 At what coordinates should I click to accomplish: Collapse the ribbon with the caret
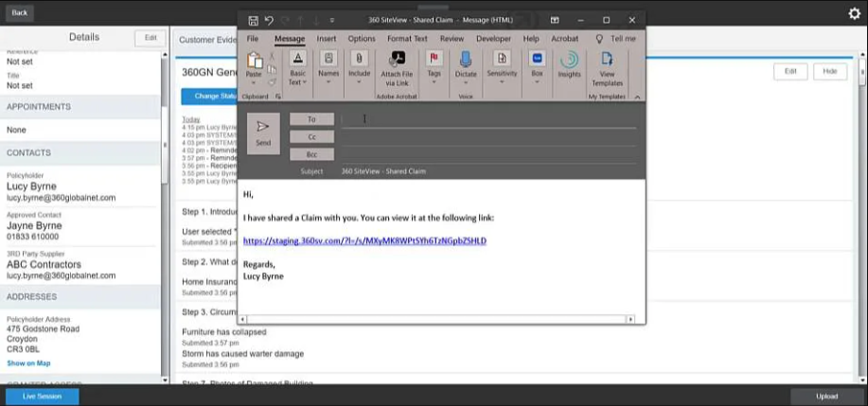pyautogui.click(x=637, y=97)
